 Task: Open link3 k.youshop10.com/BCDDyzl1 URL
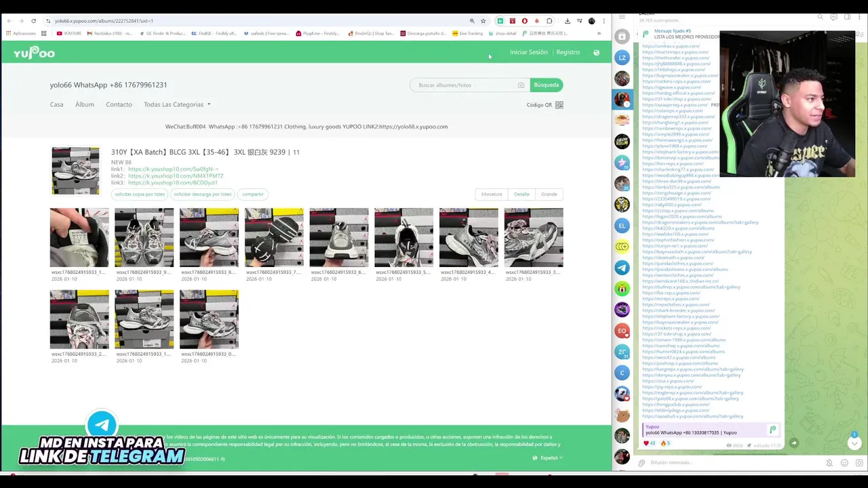173,182
